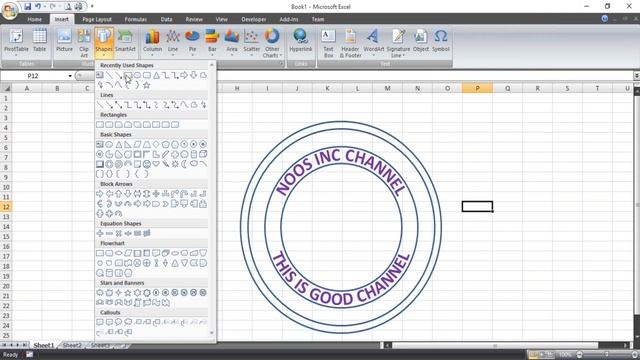This screenshot has height=360, width=640.
Task: Open the Bar chart dropdown
Action: pyautogui.click(x=212, y=43)
